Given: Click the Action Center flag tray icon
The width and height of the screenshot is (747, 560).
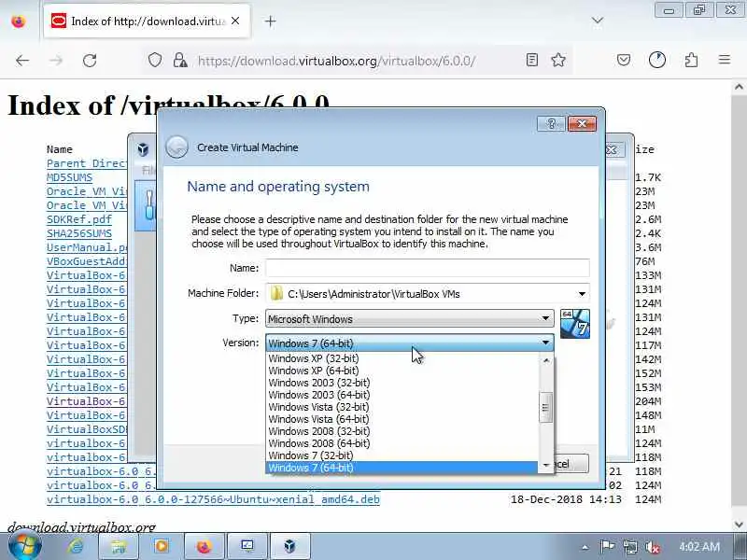Looking at the screenshot, I should point(607,546).
